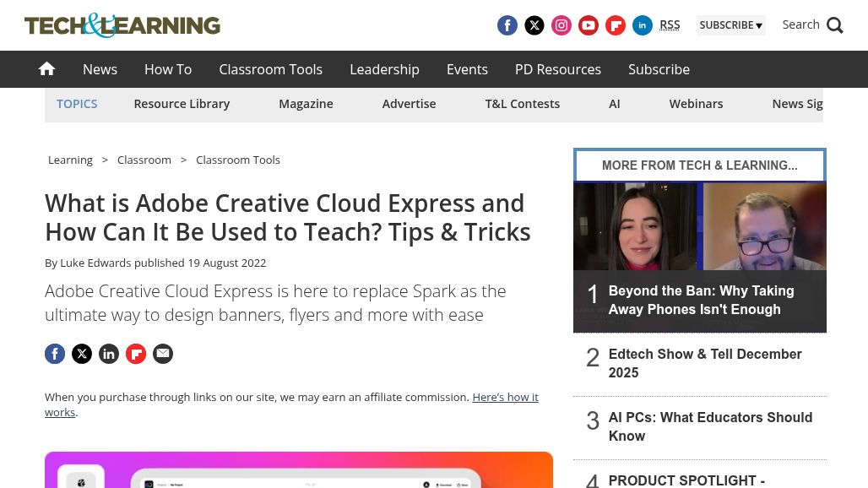Open the Classroom Tools menu
The height and width of the screenshot is (488, 868).
point(270,69)
